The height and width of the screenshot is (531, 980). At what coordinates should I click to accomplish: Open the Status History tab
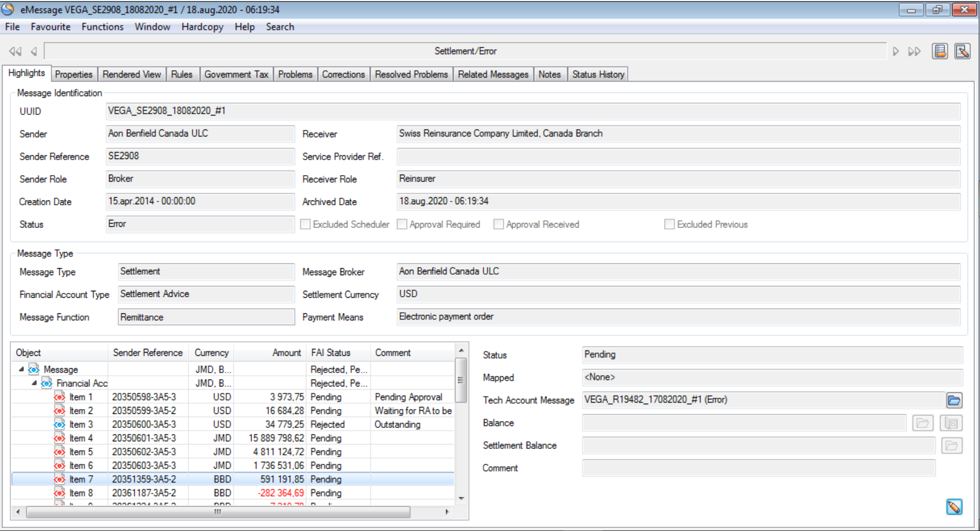(x=598, y=75)
